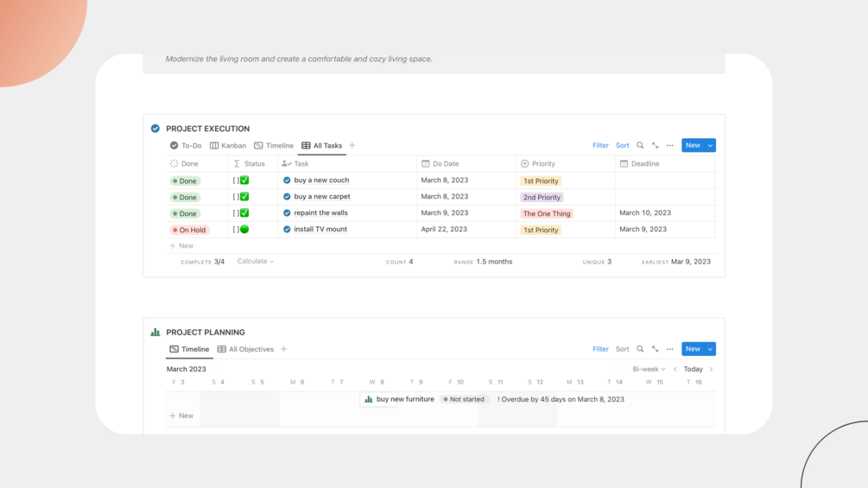Go to next timeline period
Viewport: 868px width, 488px height.
[x=711, y=370]
